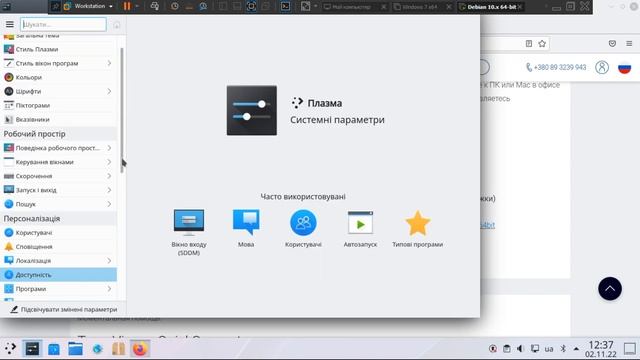Expand Скорочення submenu arrow

[109, 176]
